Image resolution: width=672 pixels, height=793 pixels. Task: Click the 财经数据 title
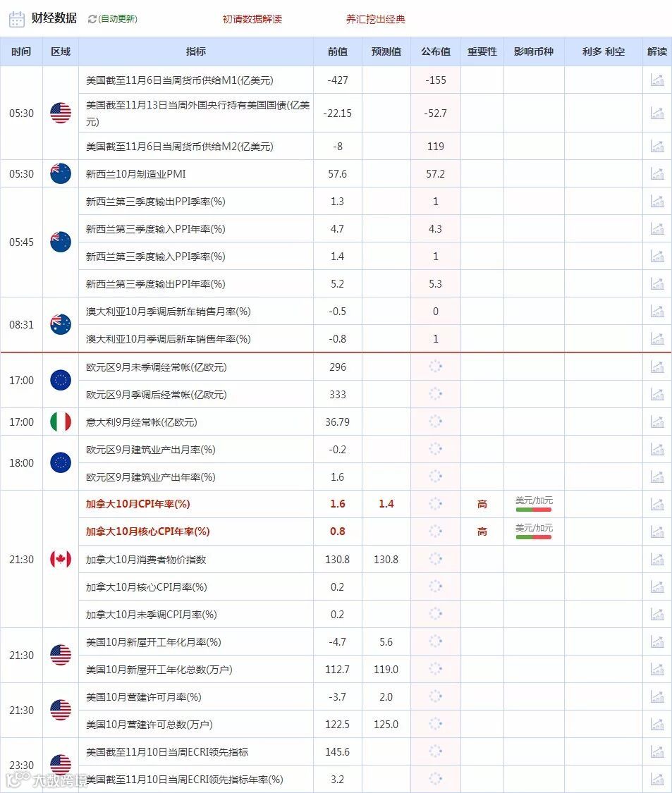[54, 18]
